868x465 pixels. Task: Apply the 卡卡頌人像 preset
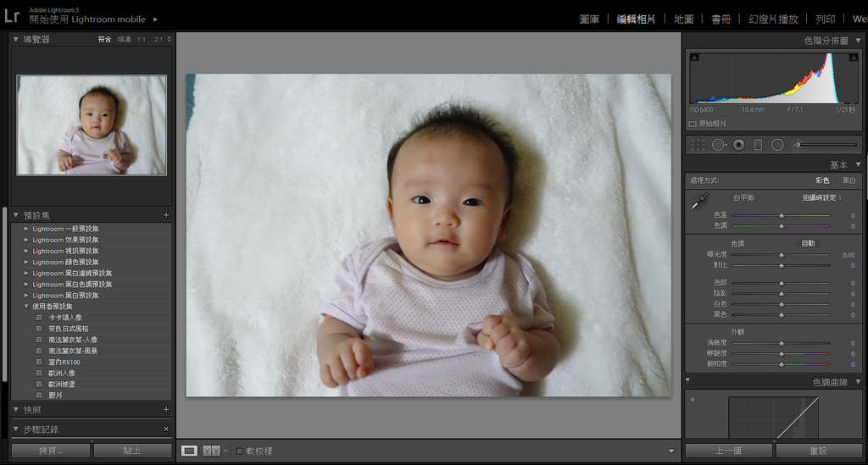tap(64, 318)
